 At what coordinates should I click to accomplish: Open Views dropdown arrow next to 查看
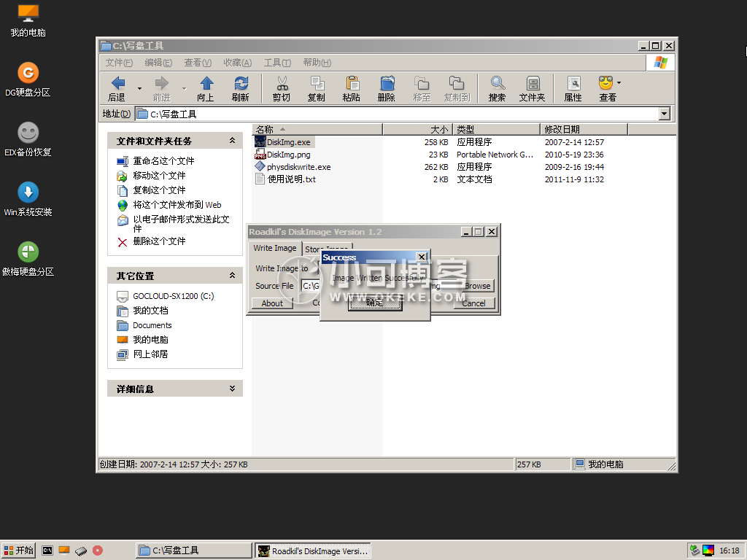[x=619, y=83]
